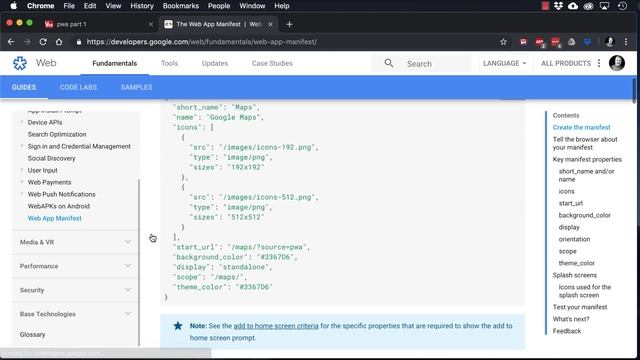Viewport: 640px width, 360px height.
Task: Click the site Search input field
Action: click(x=420, y=64)
